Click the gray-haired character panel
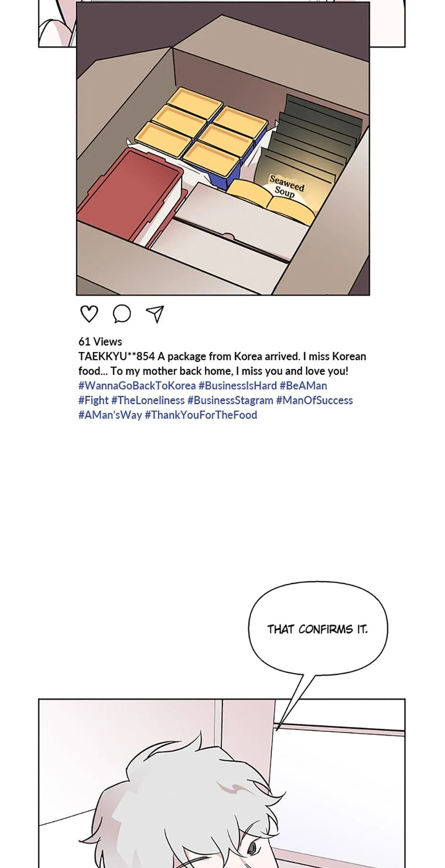Image resolution: width=445 pixels, height=868 pixels. 222,783
